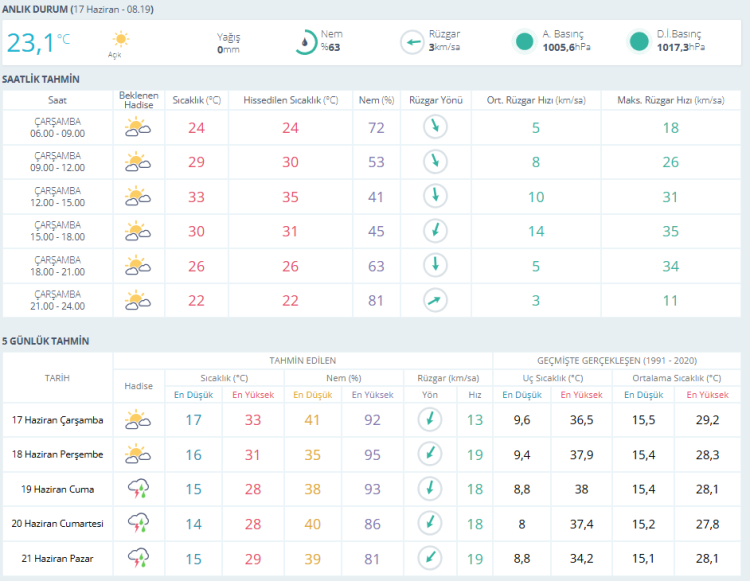This screenshot has height=581, width=750.
Task: Click thunderstorm icon for 19 Haziran Cuma
Action: (x=138, y=489)
